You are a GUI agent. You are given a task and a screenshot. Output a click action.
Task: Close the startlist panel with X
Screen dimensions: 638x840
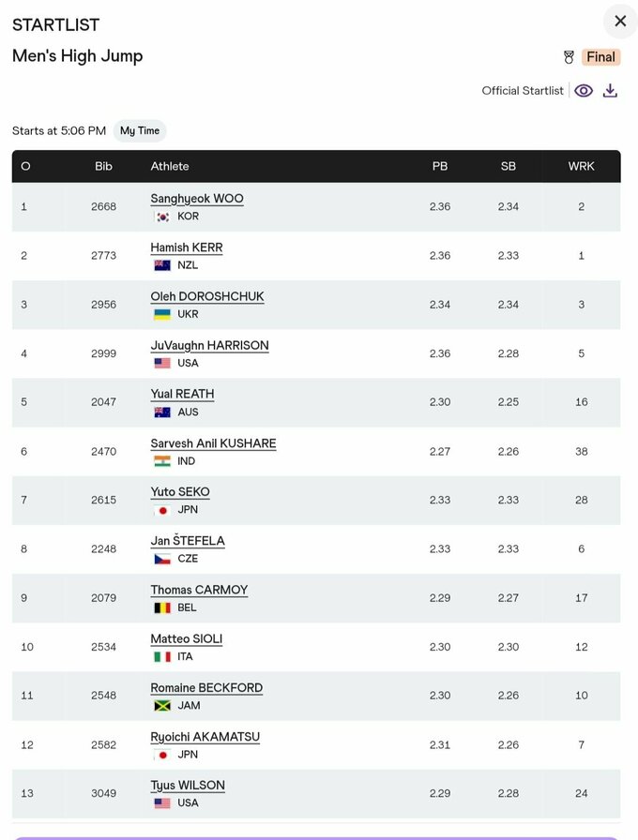coord(620,21)
